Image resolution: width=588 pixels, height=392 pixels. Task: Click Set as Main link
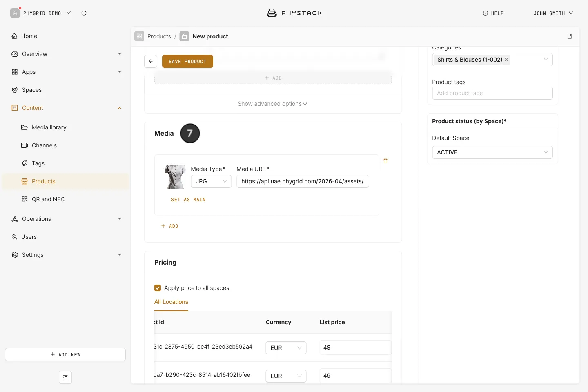(188, 200)
